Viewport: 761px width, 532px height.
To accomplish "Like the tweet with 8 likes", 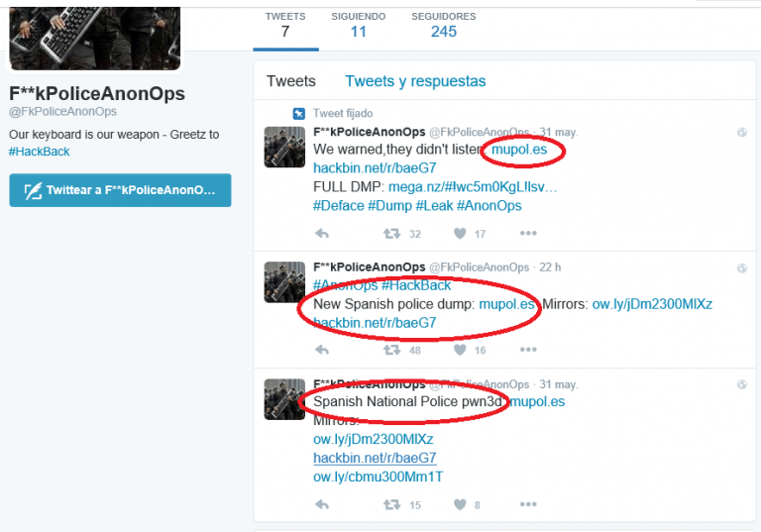I will point(460,504).
